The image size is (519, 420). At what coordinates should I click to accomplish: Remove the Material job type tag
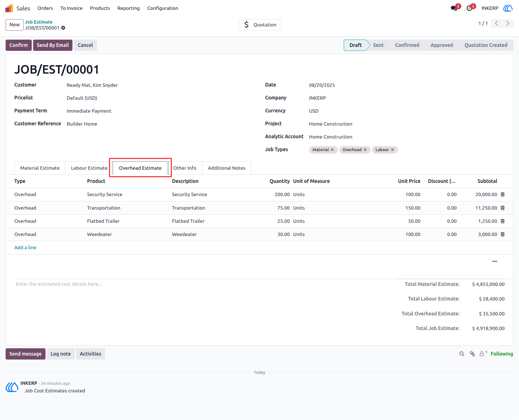[x=332, y=150]
